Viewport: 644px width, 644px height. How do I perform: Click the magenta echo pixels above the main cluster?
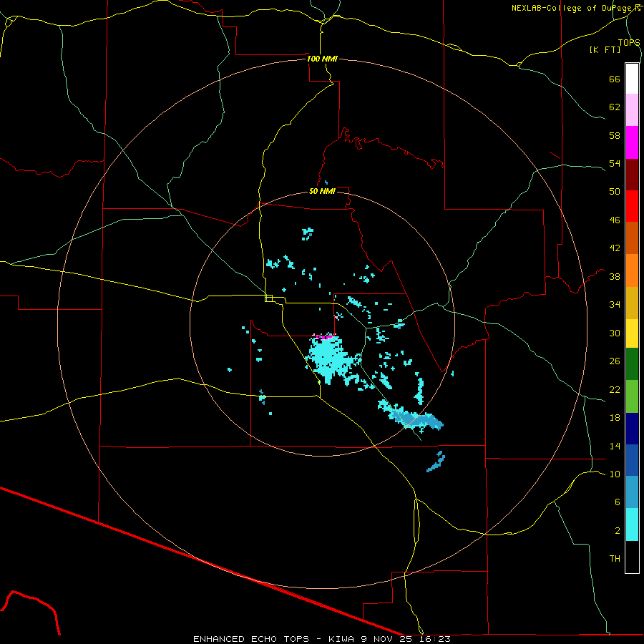(326, 337)
